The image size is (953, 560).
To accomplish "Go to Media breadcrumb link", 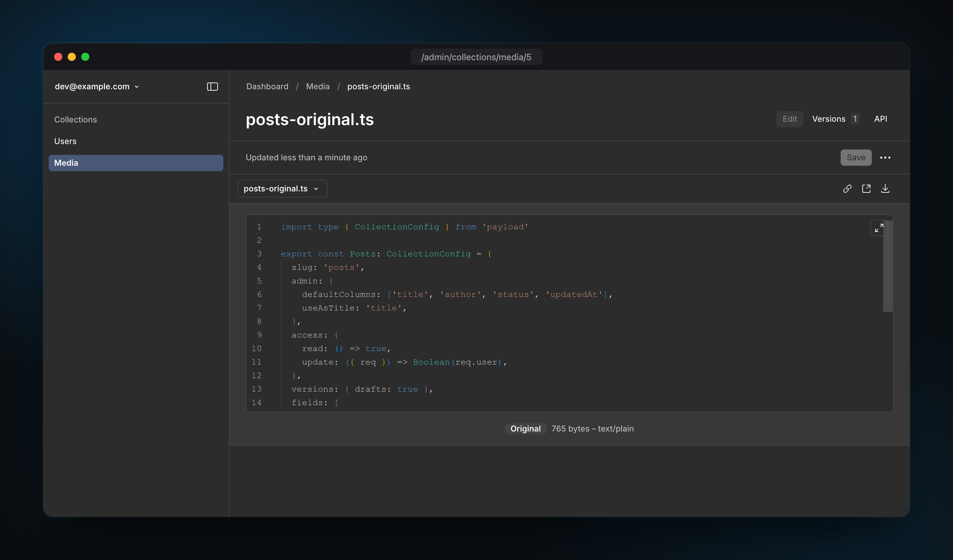I will tap(318, 87).
